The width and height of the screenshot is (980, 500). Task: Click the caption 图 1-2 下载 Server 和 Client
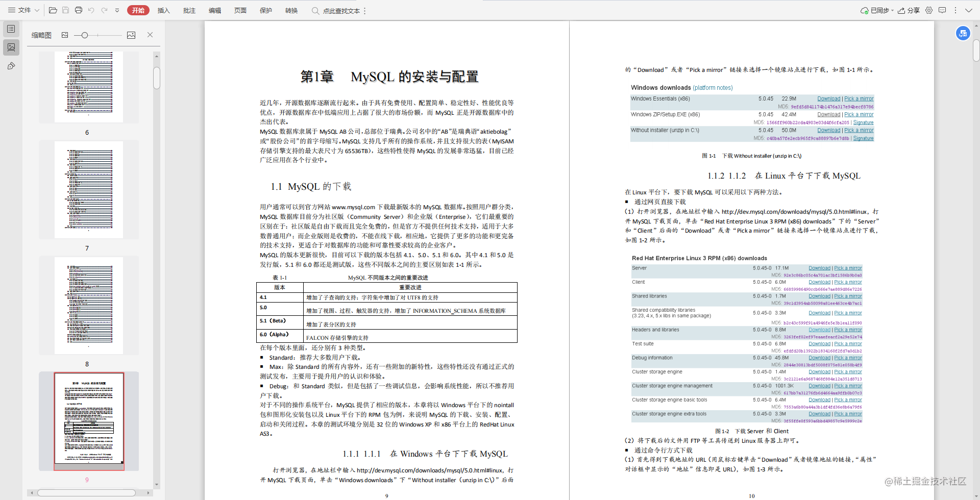click(751, 432)
